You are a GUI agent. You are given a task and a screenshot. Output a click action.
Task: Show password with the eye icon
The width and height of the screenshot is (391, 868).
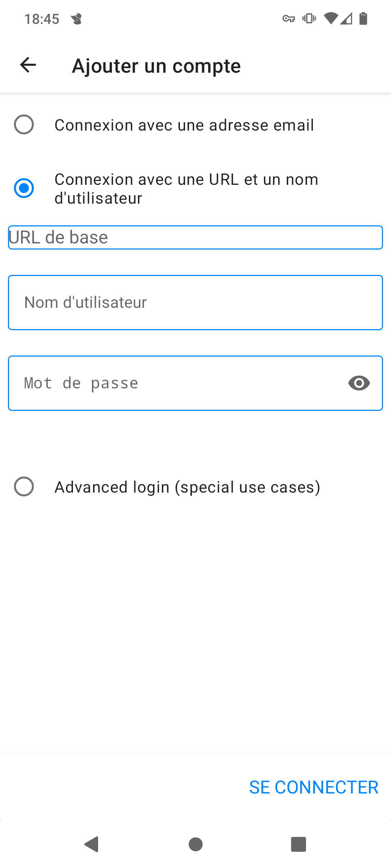pyautogui.click(x=359, y=383)
